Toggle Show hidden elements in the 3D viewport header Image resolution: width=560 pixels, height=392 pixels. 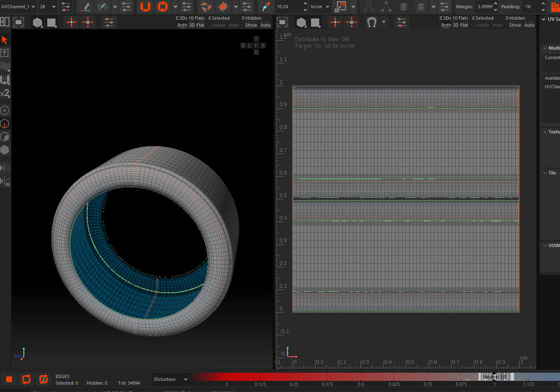tap(252, 25)
